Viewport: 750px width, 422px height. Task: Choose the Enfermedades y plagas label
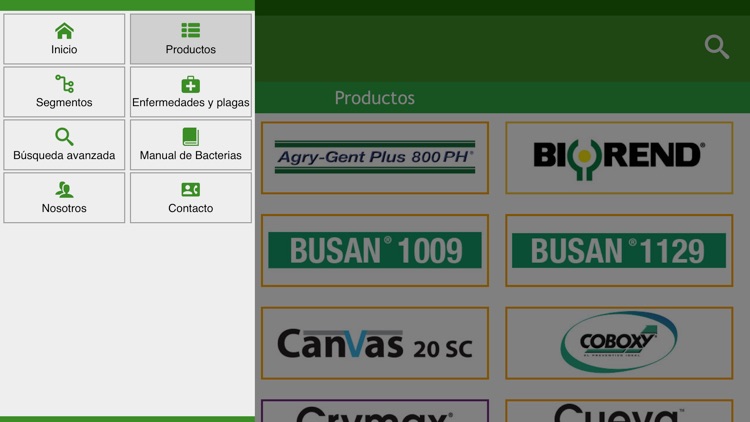click(190, 102)
